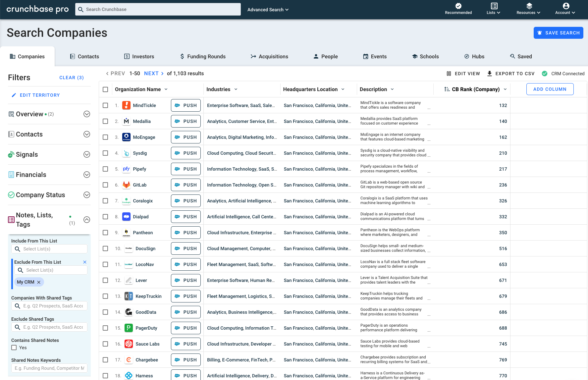Screen dimensions: 588x380
Task: Expand the Company Status filter section
Action: click(x=87, y=195)
